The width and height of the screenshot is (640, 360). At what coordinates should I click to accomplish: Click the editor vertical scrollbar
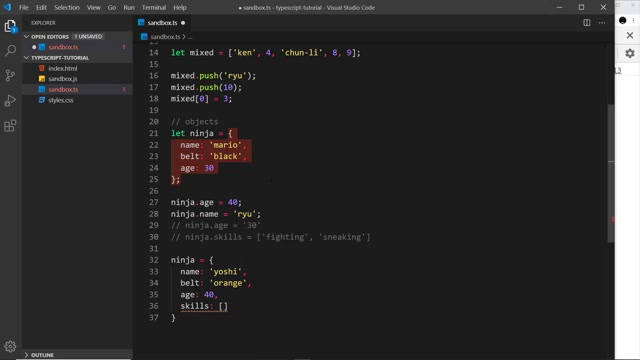coord(611,173)
